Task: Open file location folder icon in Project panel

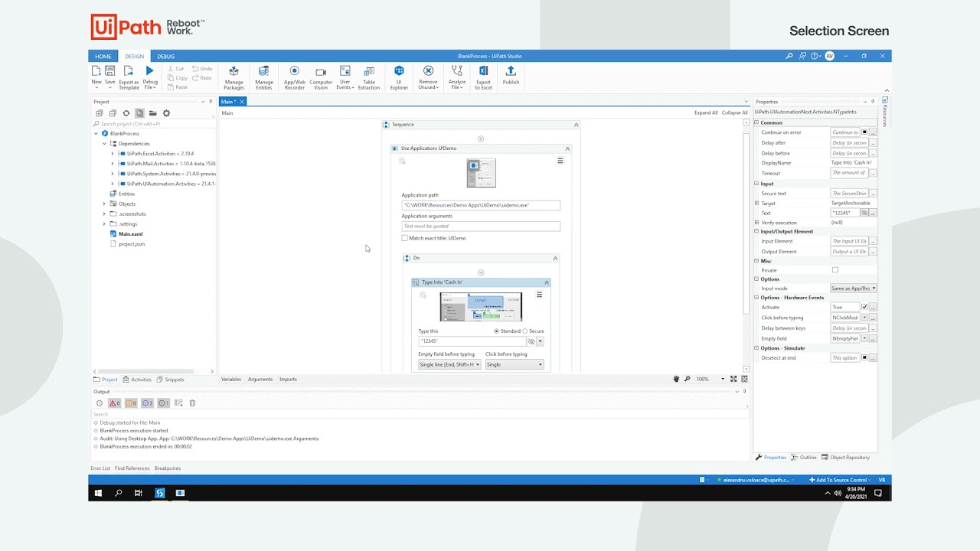Action: (x=152, y=113)
